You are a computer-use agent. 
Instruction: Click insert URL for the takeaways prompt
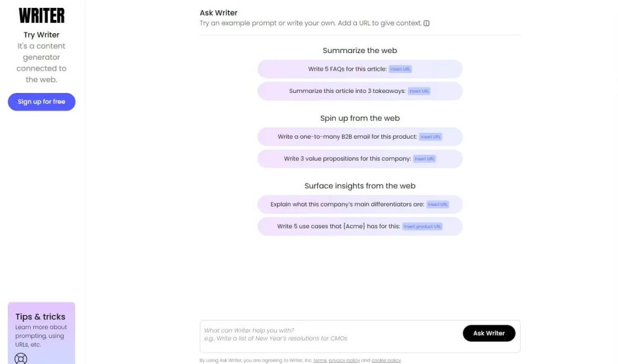419,91
